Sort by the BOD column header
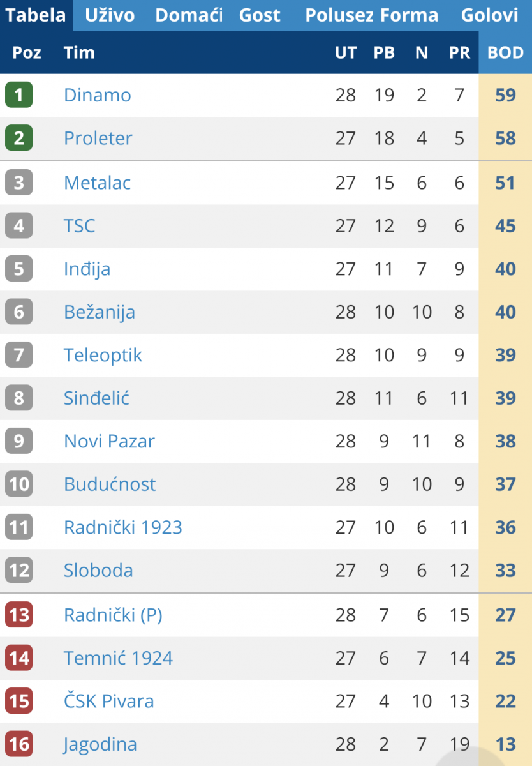 (x=505, y=52)
